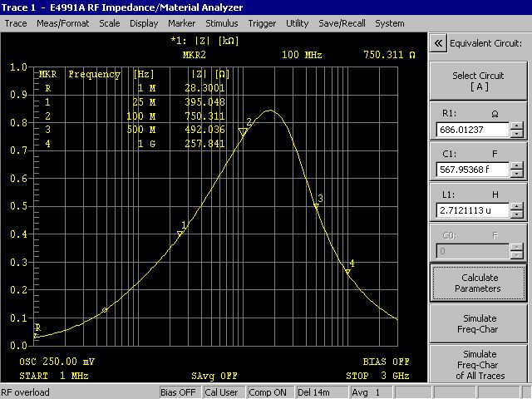532x399 pixels.
Task: Open the Save/Recall menu
Action: click(x=342, y=23)
